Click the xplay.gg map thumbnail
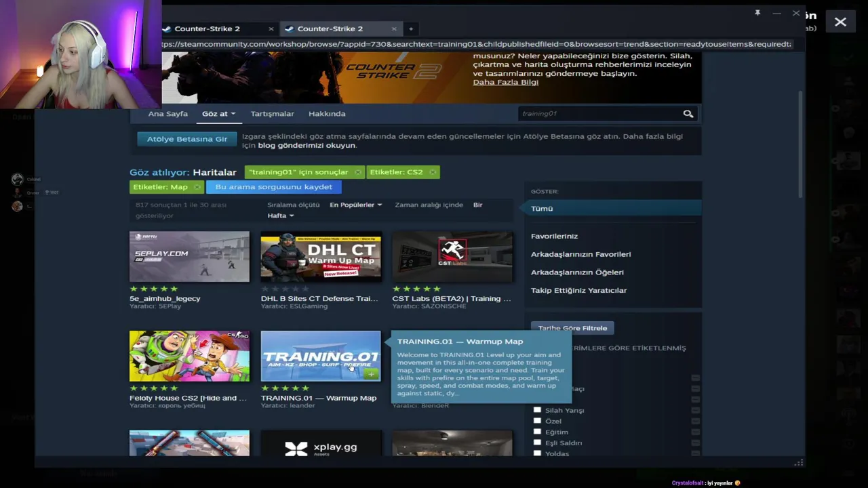This screenshot has width=868, height=488. pyautogui.click(x=321, y=443)
